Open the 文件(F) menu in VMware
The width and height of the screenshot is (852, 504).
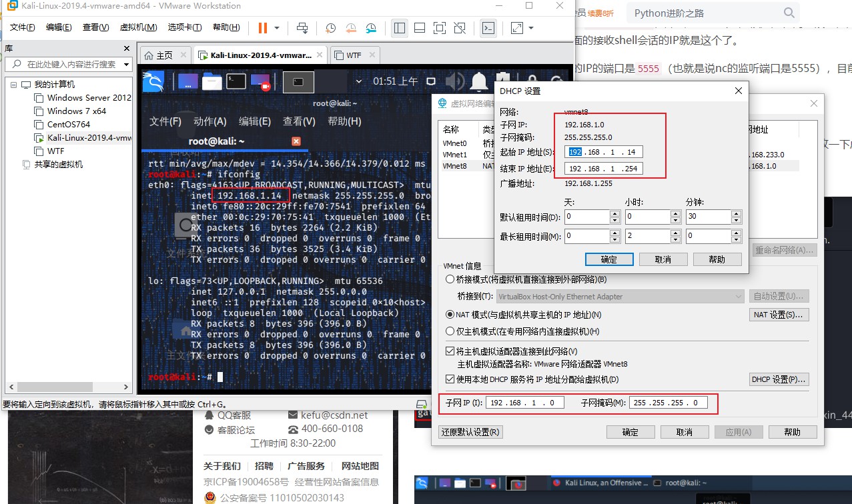click(x=22, y=27)
